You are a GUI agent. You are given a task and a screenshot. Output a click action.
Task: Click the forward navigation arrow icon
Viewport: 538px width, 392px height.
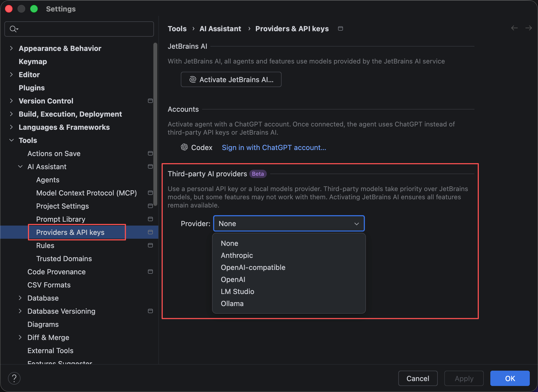tap(528, 28)
